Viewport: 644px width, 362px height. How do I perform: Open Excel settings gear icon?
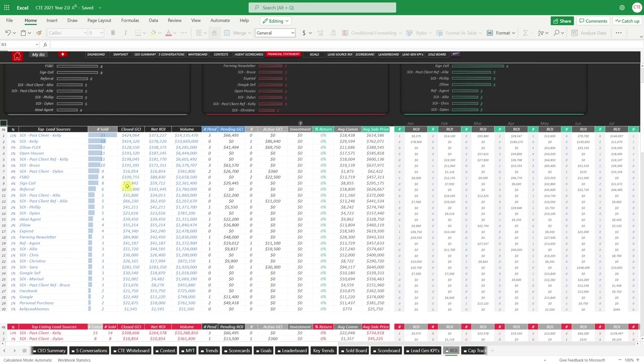pyautogui.click(x=622, y=8)
